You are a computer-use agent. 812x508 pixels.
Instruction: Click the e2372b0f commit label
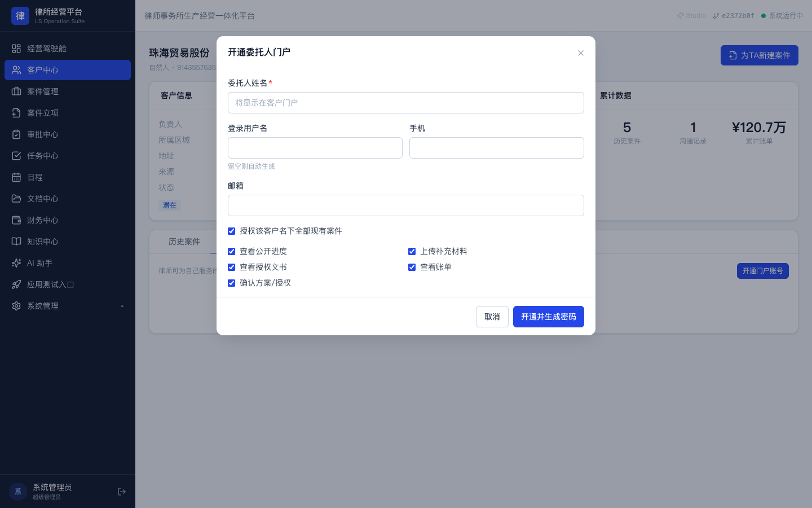pyautogui.click(x=734, y=16)
